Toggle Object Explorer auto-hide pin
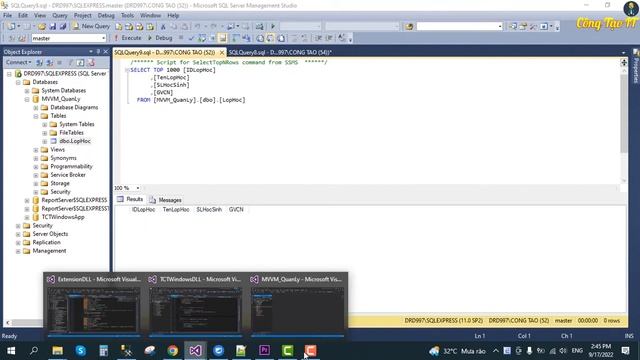The image size is (640, 360). (98, 52)
